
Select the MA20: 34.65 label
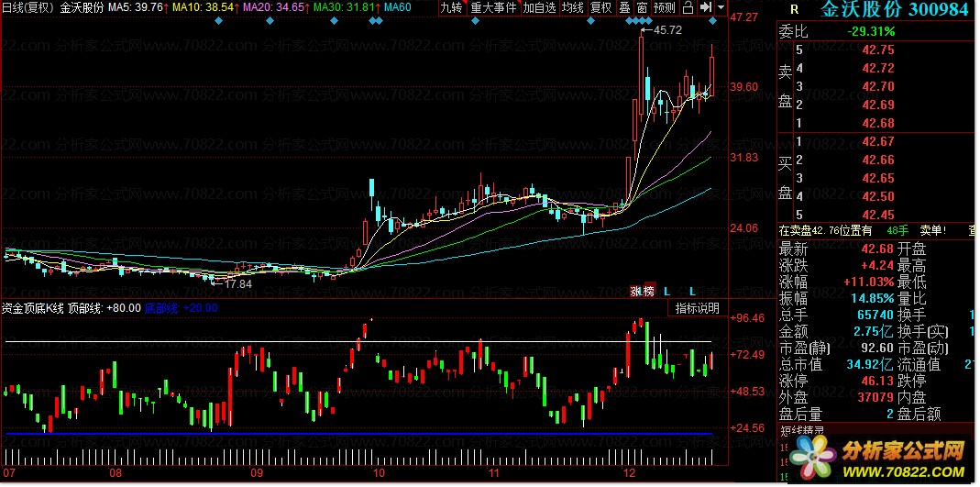(x=274, y=7)
